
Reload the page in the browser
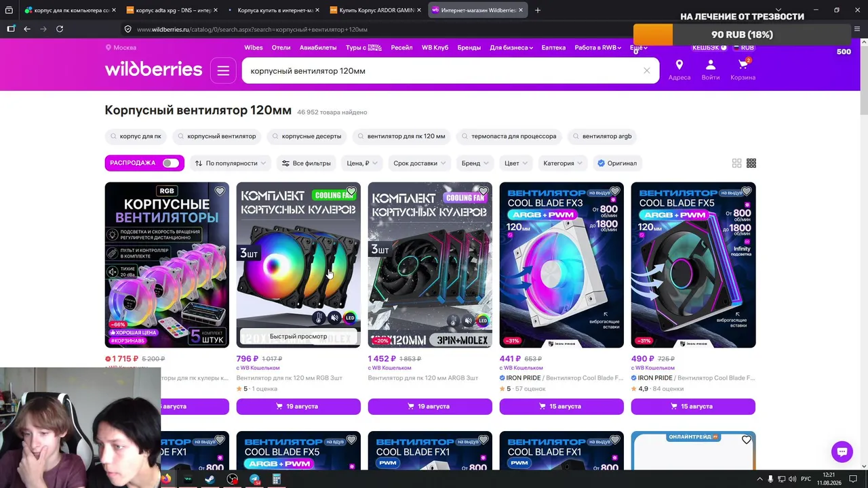tap(60, 29)
